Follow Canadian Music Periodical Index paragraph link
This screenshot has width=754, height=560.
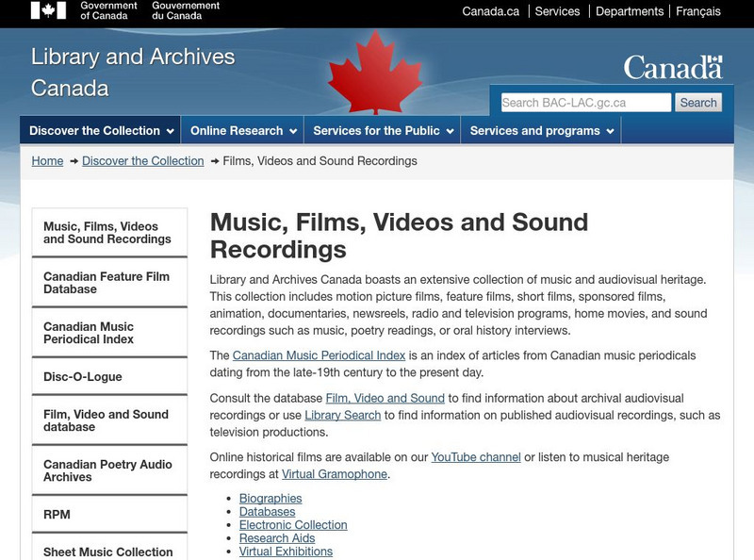coord(319,355)
